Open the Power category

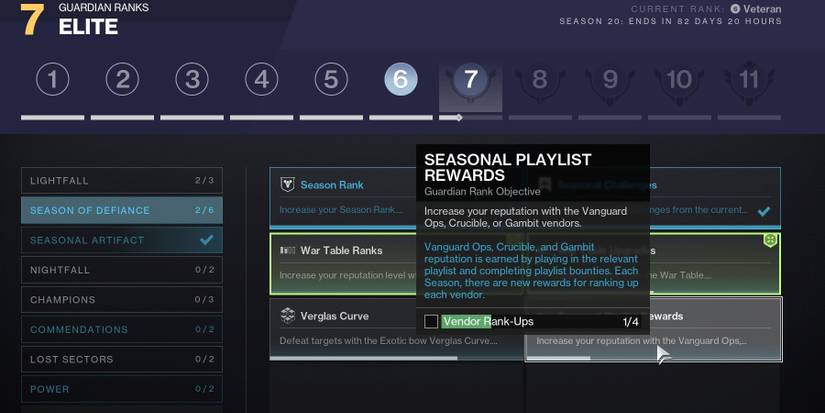122,389
